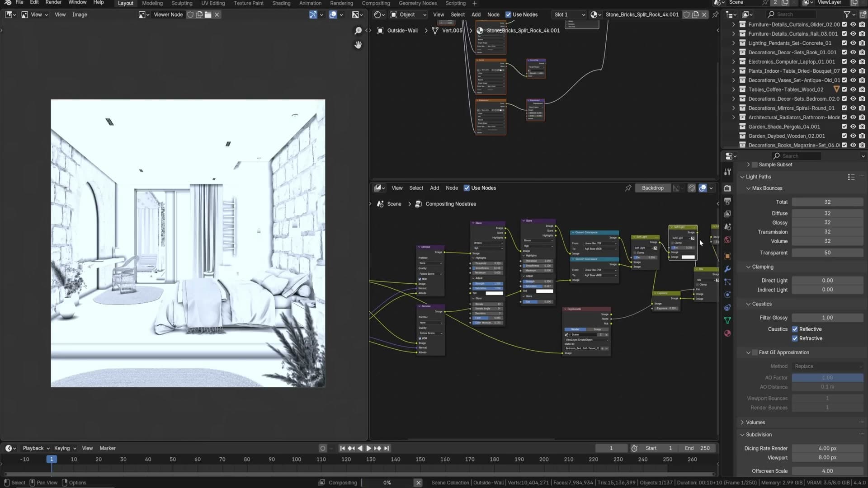Open the Light Paths presets list icon
The image size is (868, 488).
click(851, 177)
